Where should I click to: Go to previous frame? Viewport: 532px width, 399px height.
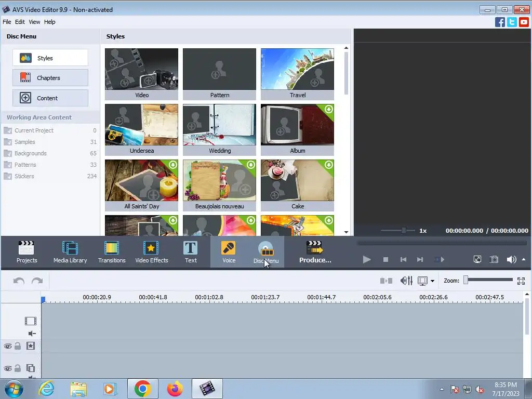(x=403, y=260)
